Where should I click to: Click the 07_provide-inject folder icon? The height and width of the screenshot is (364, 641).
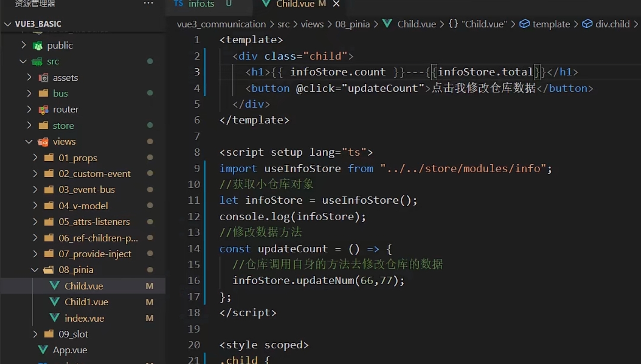[x=49, y=254]
